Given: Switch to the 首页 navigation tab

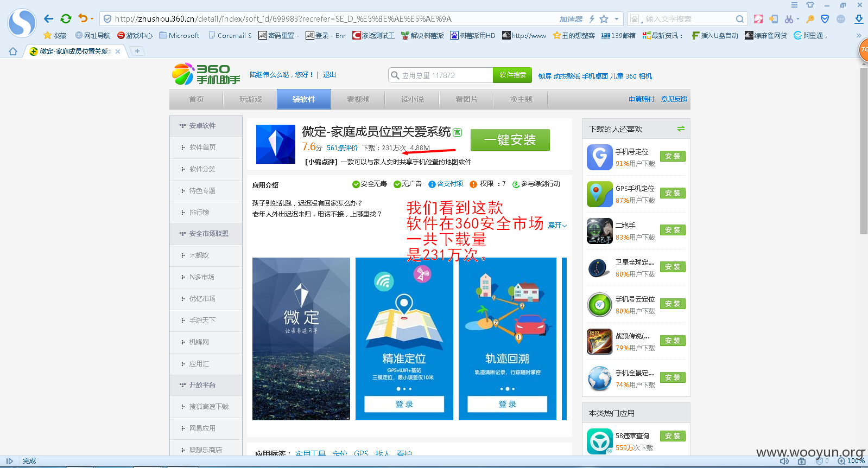Looking at the screenshot, I should tap(197, 99).
